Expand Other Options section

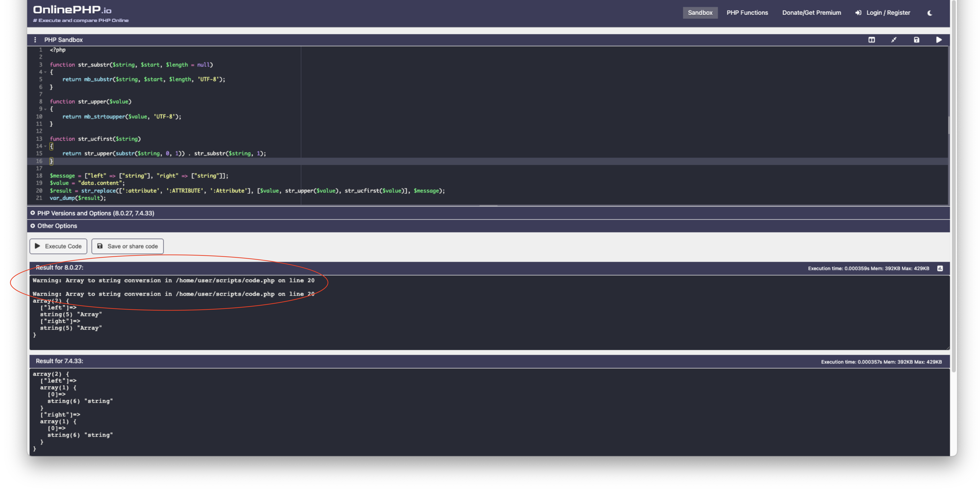(489, 226)
